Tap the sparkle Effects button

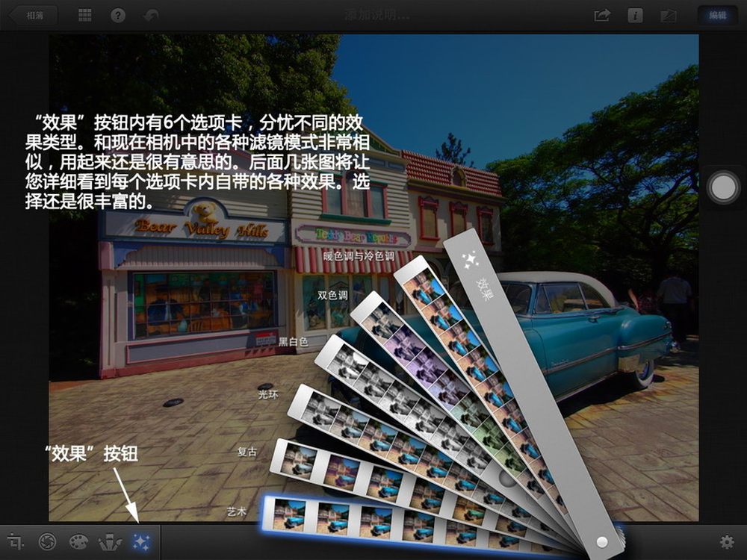point(140,542)
